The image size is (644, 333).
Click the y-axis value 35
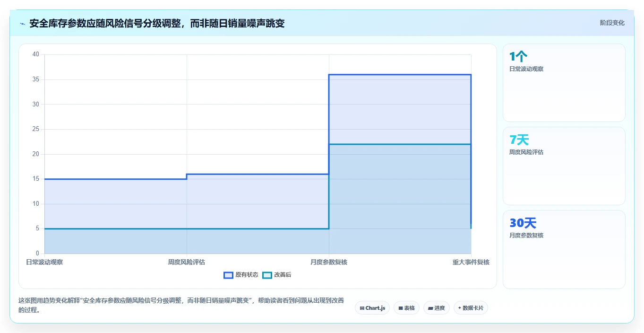click(36, 79)
